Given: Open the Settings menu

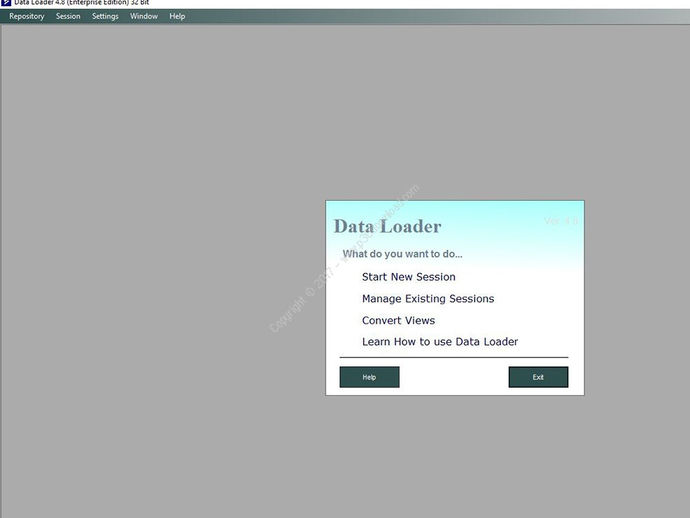Looking at the screenshot, I should click(x=105, y=16).
